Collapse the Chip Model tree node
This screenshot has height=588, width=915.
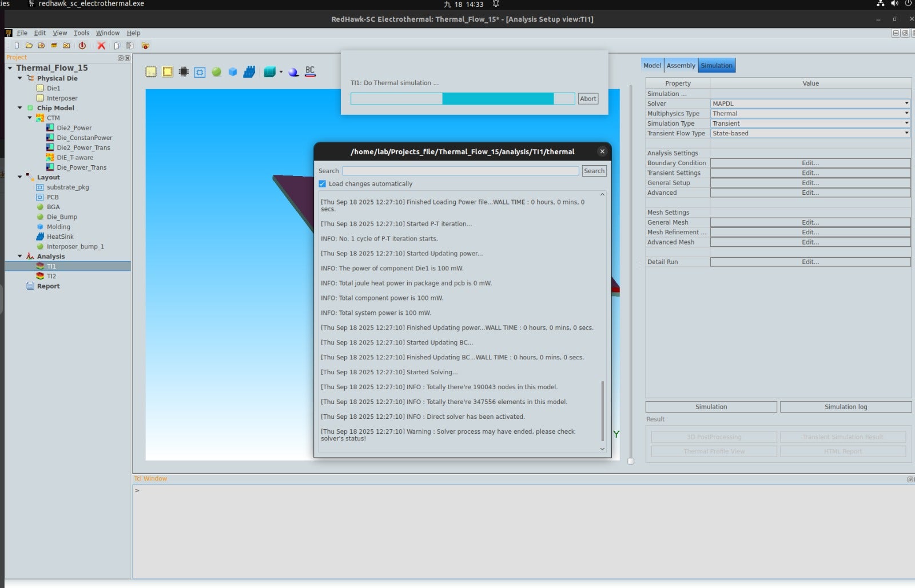click(x=20, y=108)
